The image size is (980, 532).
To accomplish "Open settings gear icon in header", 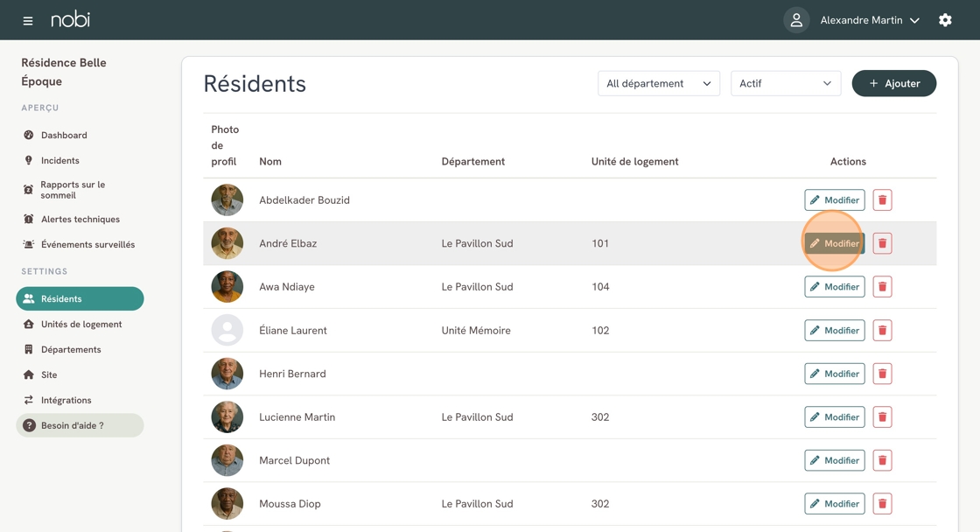I will (945, 20).
